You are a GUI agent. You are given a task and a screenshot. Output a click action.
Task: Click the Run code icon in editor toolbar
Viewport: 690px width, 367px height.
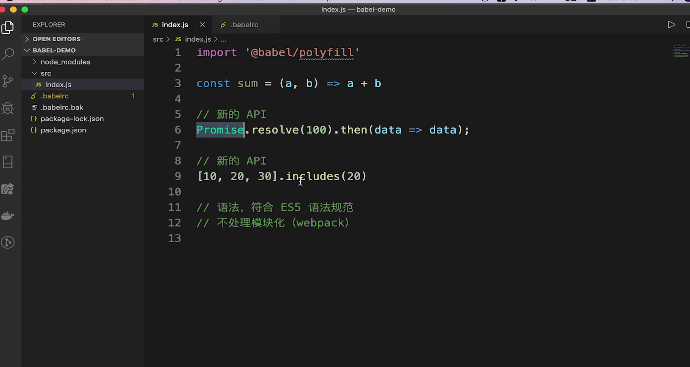point(671,25)
